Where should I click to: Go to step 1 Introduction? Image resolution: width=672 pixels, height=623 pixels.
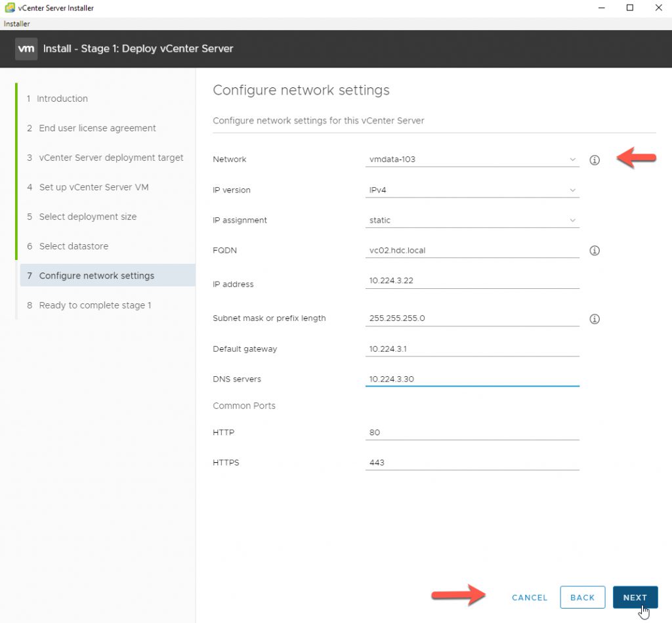tap(57, 98)
